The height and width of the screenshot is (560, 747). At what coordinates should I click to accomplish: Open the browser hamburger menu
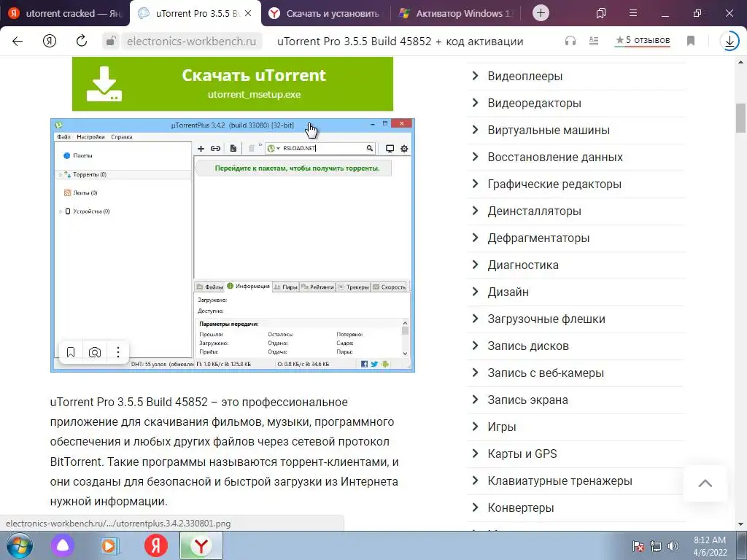tap(633, 13)
